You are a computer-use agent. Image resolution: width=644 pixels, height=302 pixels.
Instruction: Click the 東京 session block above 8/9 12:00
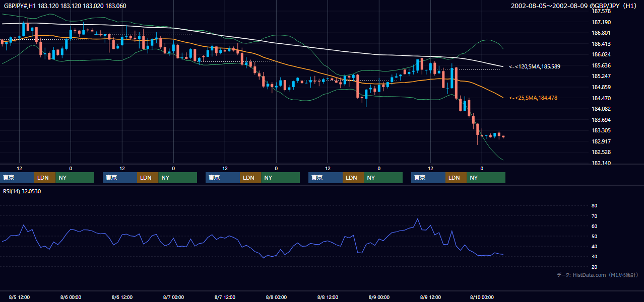point(428,178)
